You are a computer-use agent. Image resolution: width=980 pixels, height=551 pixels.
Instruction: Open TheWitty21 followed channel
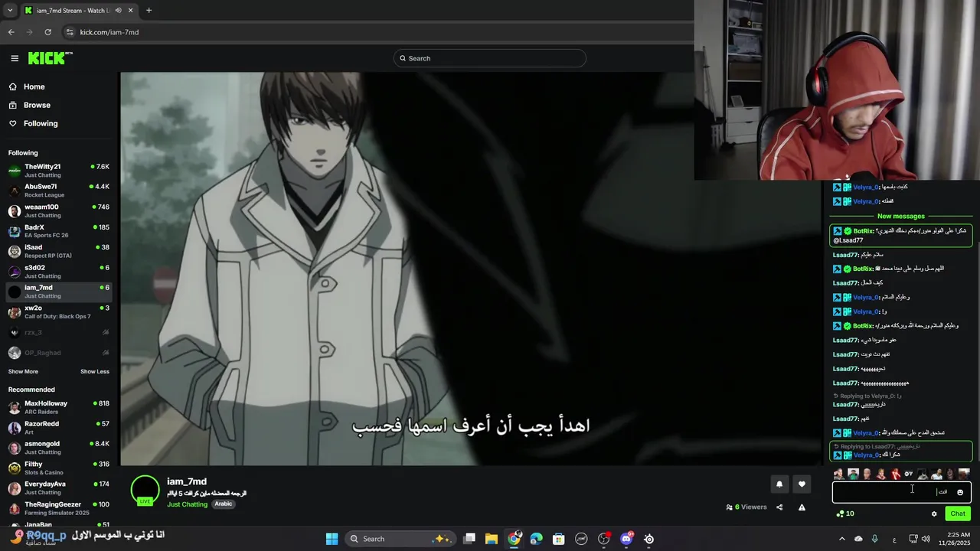pyautogui.click(x=59, y=171)
